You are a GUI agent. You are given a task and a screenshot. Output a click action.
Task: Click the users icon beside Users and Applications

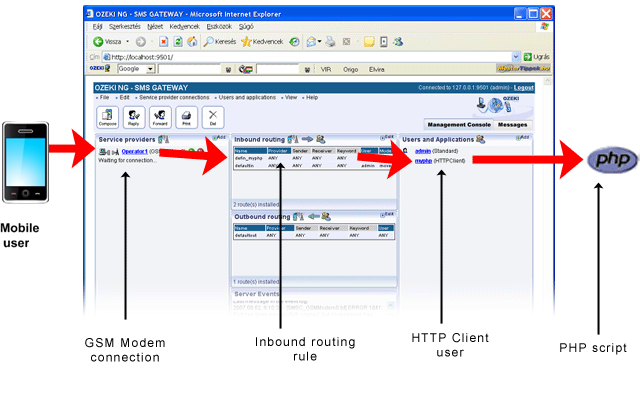pyautogui.click(x=480, y=140)
